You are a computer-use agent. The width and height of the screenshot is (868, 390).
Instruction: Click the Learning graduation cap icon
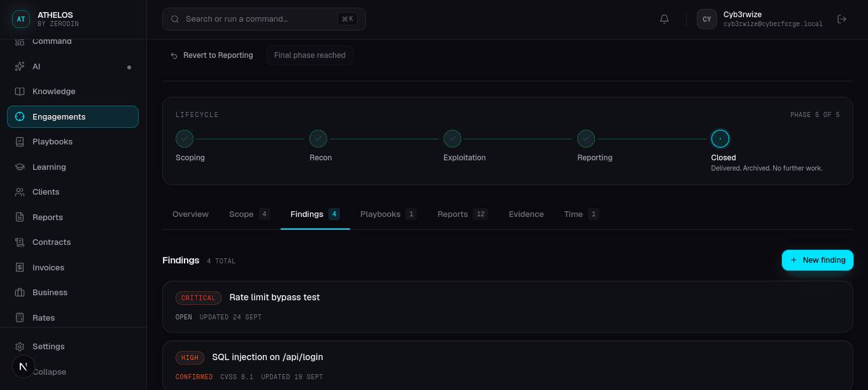tap(20, 167)
